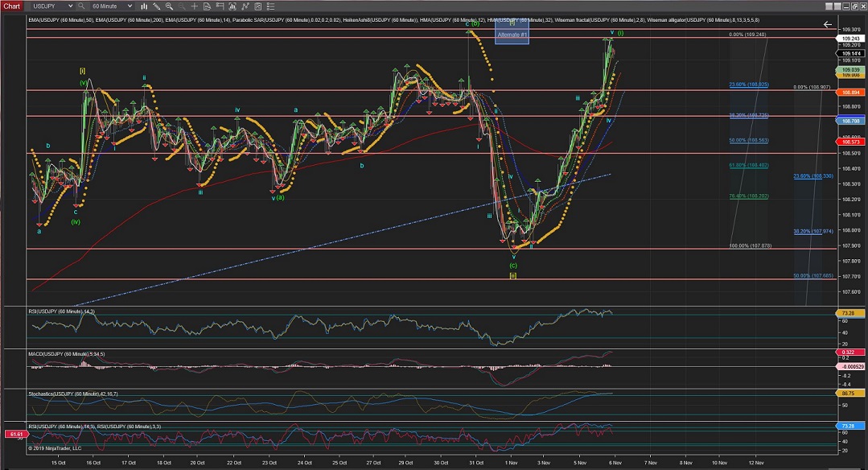
Task: Select the bar chart style icon
Action: pos(144,6)
